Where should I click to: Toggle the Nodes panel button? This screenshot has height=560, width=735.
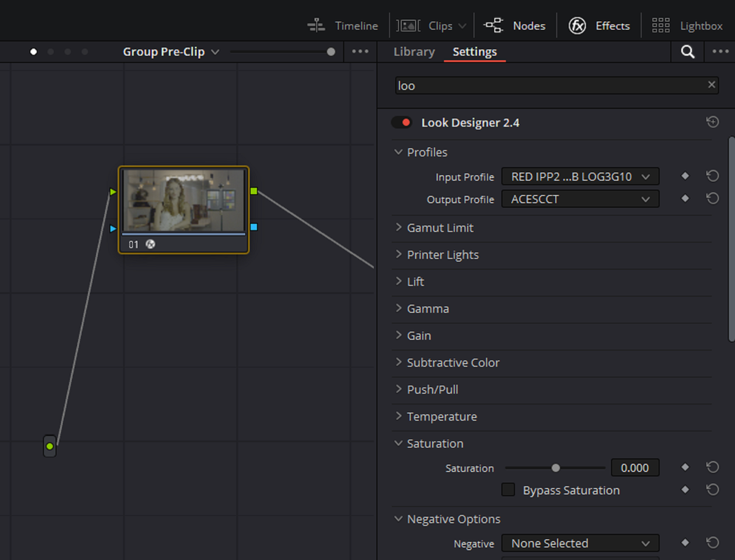(514, 25)
